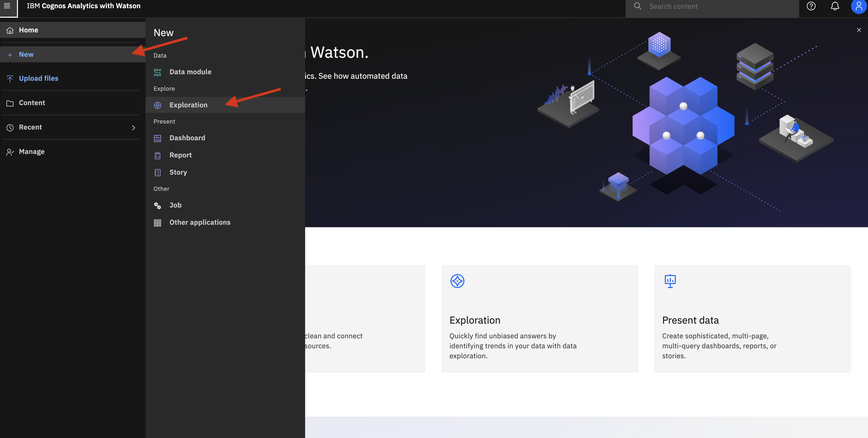Click the Manage person icon
The height and width of the screenshot is (438, 868).
click(10, 152)
